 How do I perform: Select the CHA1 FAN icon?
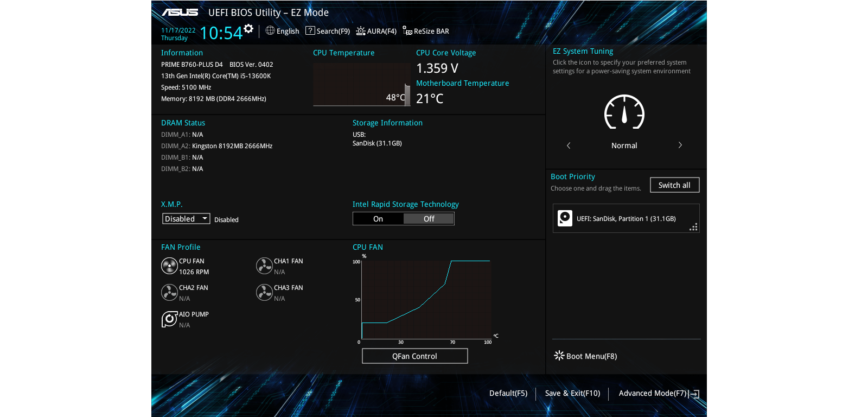(x=264, y=266)
